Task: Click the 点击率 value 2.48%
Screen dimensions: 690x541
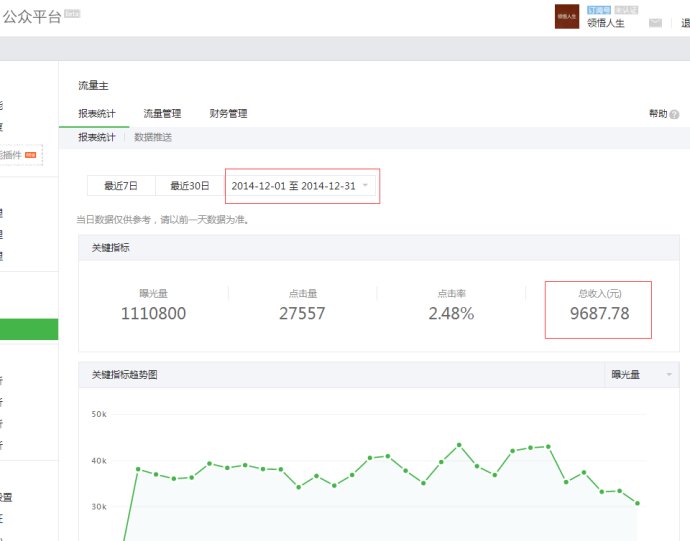Action: (x=451, y=313)
